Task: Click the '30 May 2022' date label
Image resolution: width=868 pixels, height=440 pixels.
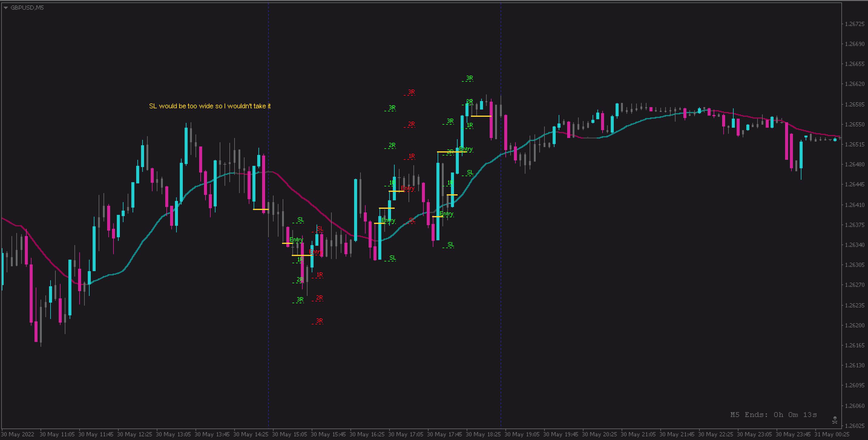Action: (18, 435)
